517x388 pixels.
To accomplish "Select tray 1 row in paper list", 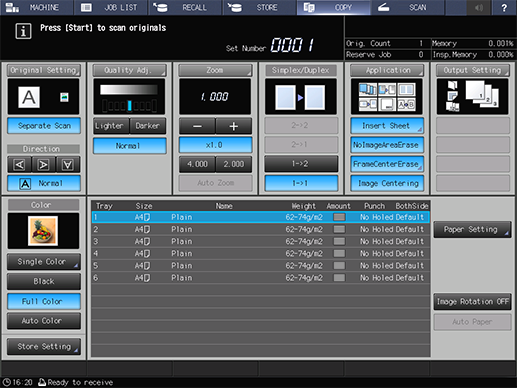I will 261,217.
